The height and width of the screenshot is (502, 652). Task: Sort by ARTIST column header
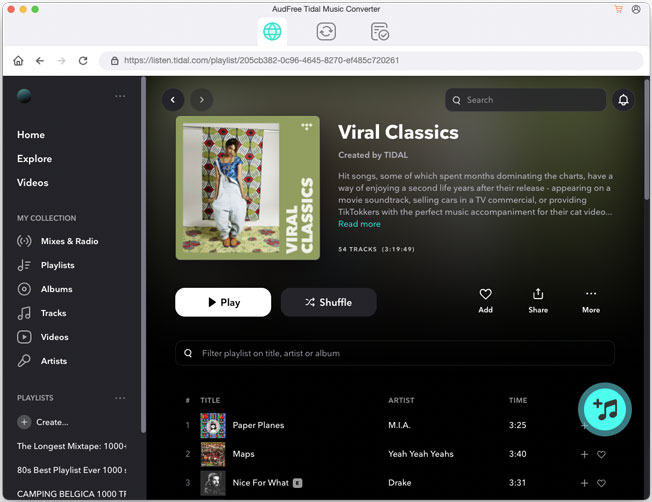(x=401, y=401)
